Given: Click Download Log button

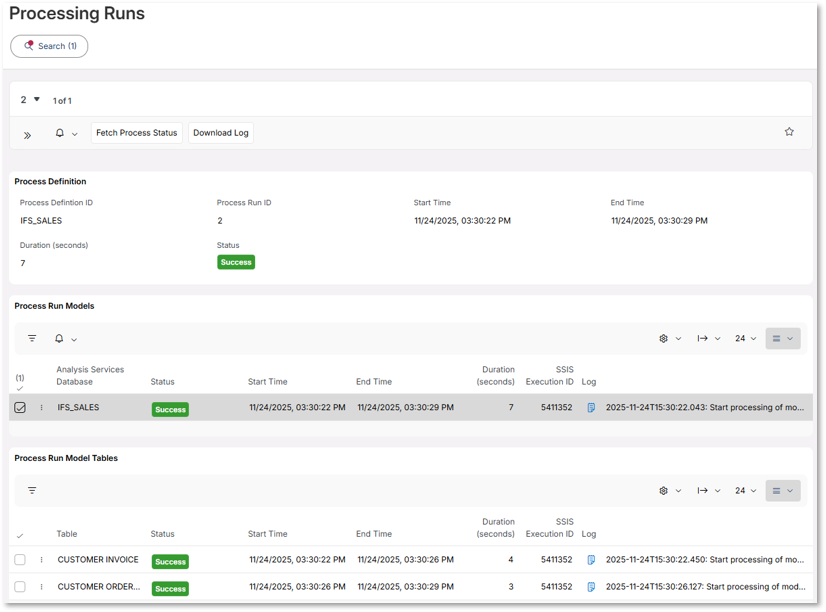Looking at the screenshot, I should (x=221, y=133).
